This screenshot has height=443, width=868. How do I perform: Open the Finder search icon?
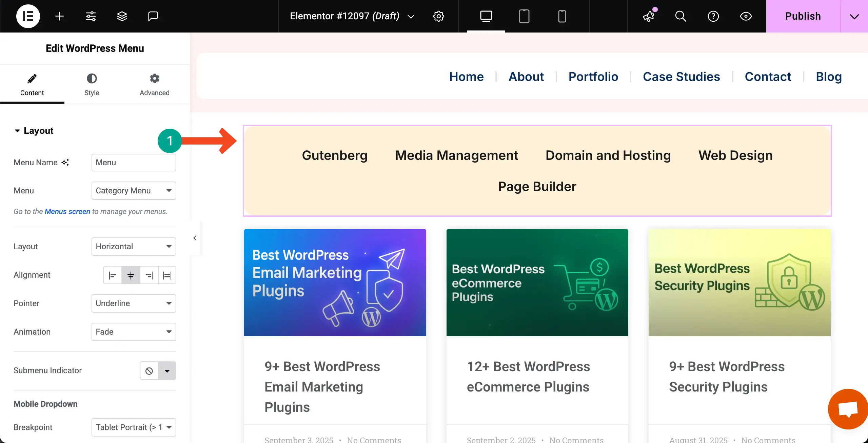[680, 16]
